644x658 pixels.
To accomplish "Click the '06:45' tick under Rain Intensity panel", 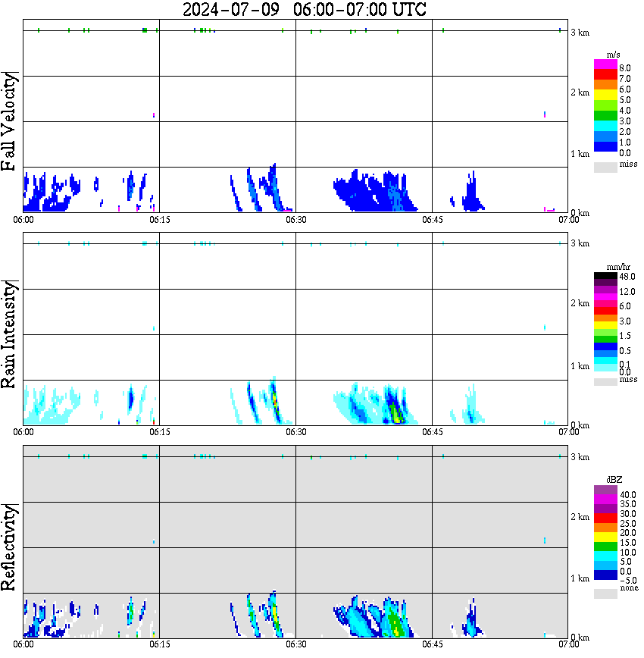I will pyautogui.click(x=433, y=432).
